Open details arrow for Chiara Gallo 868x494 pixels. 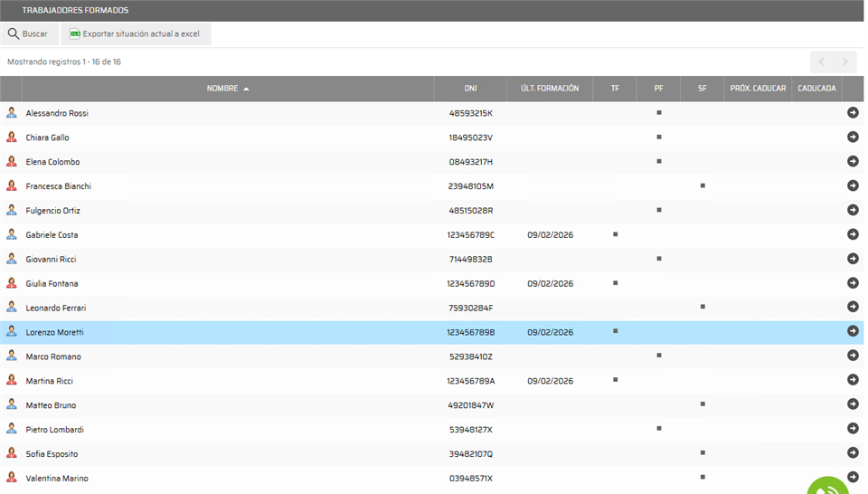click(853, 137)
